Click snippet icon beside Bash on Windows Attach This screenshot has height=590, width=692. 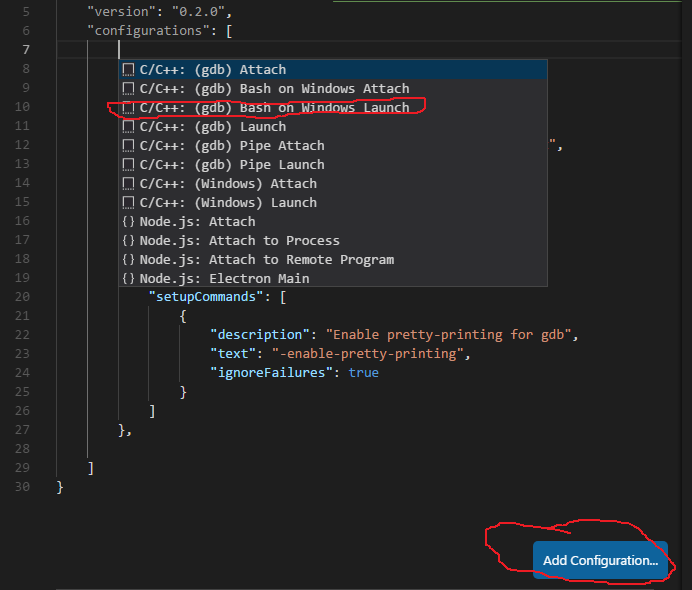[128, 89]
